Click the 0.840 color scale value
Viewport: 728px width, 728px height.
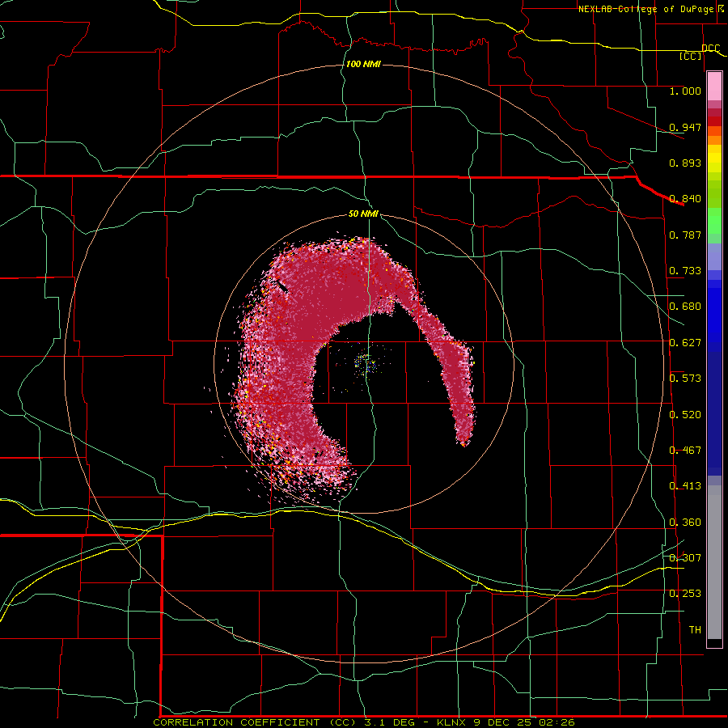point(685,199)
